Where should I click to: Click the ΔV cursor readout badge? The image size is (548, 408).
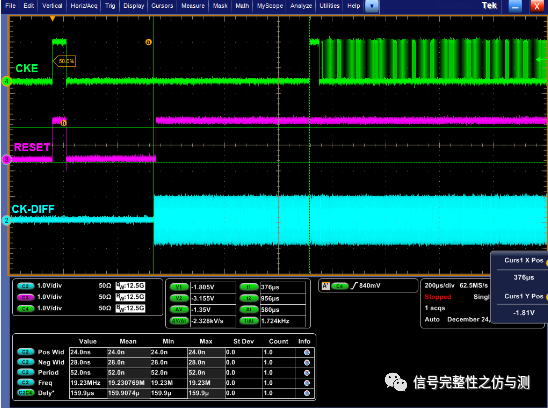coord(179,309)
